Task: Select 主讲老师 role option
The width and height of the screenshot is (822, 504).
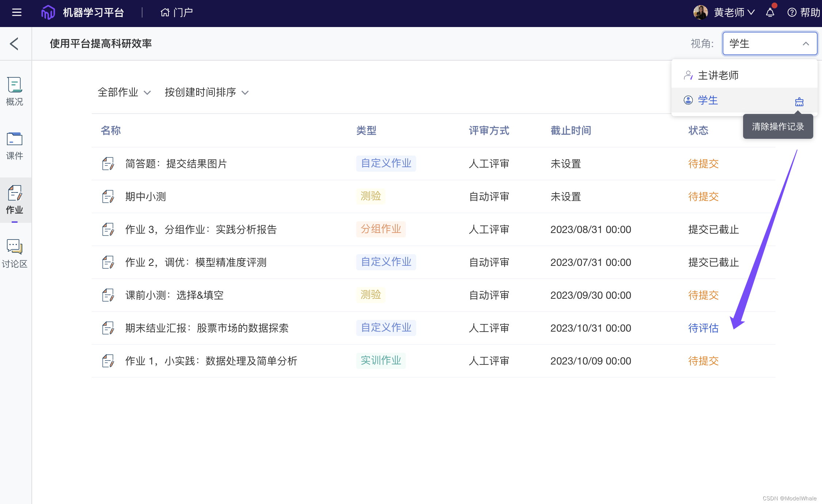Action: point(718,76)
